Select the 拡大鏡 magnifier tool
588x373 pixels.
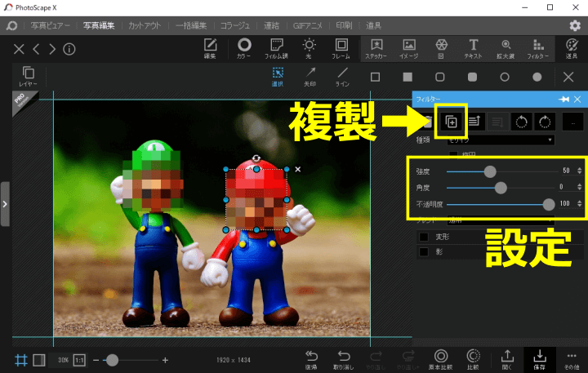[x=506, y=49]
